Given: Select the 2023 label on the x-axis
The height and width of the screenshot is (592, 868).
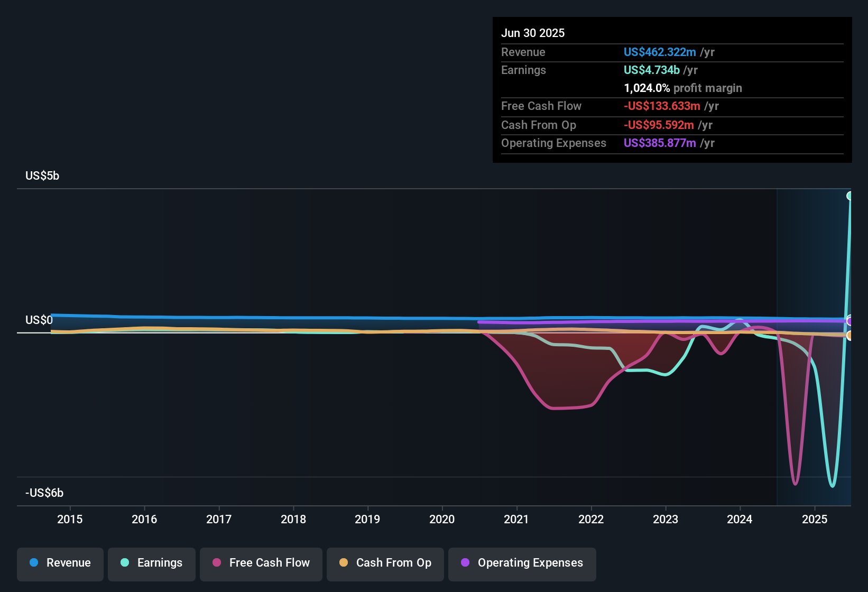Looking at the screenshot, I should (666, 519).
